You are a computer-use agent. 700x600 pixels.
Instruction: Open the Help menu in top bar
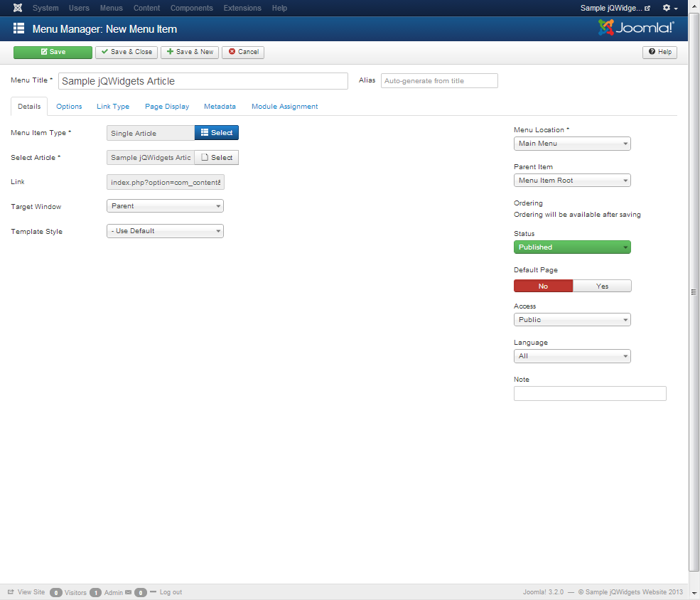click(279, 8)
